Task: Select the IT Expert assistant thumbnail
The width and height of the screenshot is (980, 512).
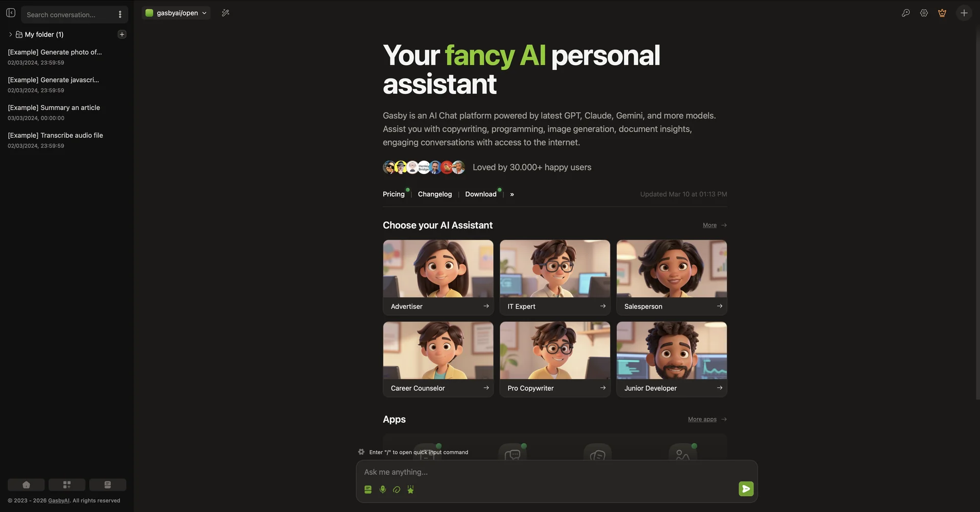Action: click(555, 269)
